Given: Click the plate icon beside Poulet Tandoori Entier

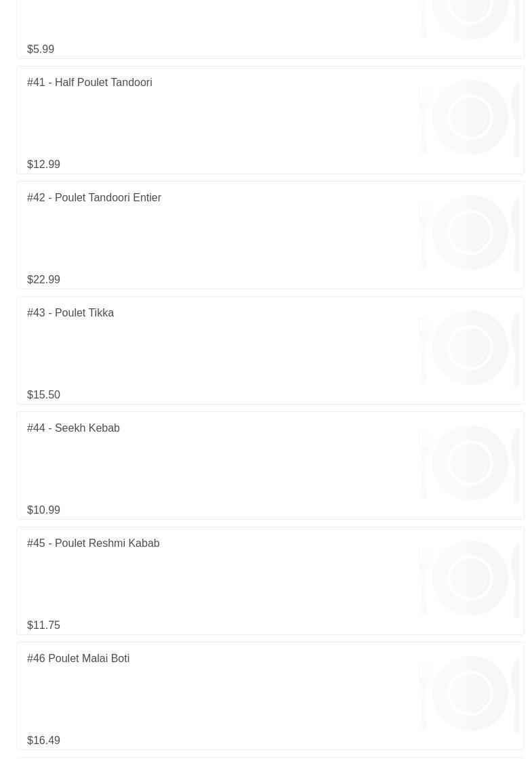Looking at the screenshot, I should 470,232.
